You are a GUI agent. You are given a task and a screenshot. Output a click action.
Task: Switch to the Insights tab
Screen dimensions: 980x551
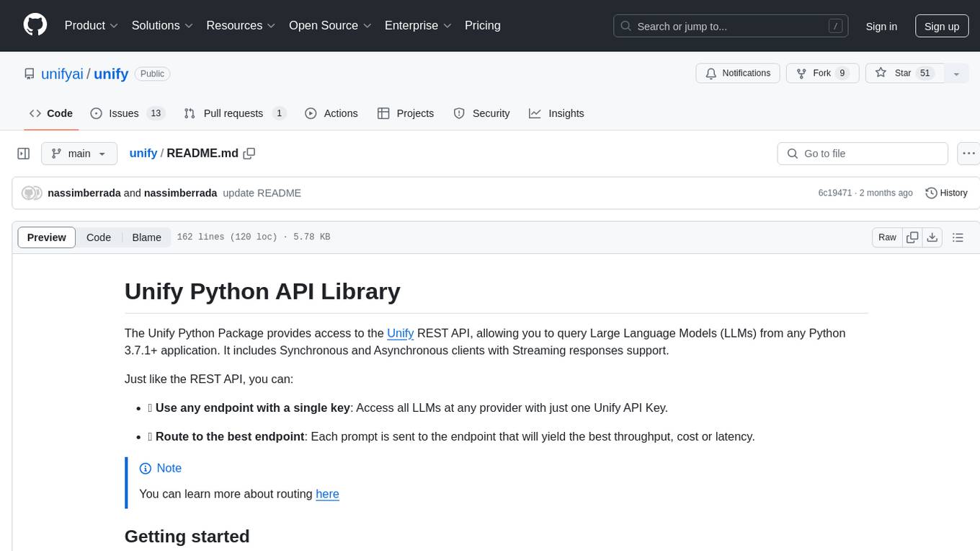pyautogui.click(x=556, y=113)
